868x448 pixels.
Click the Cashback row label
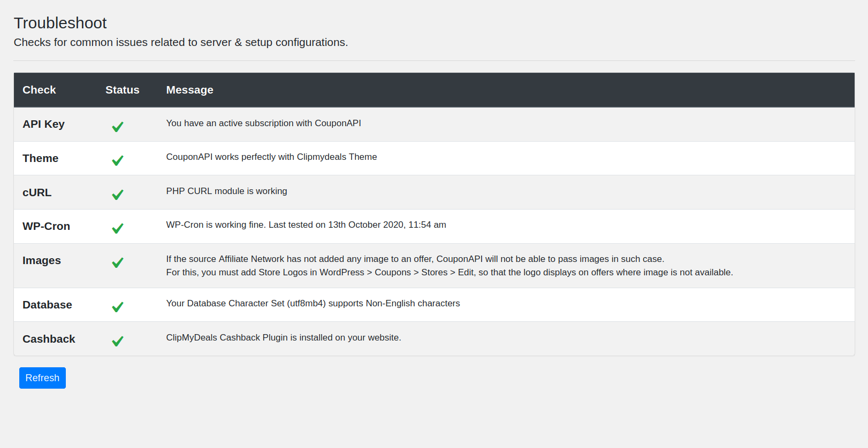coord(49,339)
